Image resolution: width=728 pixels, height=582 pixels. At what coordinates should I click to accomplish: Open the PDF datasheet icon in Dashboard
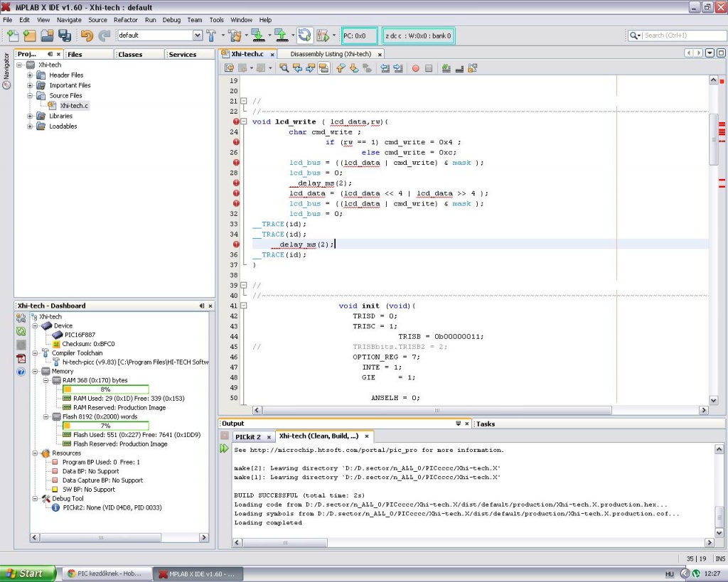click(21, 358)
